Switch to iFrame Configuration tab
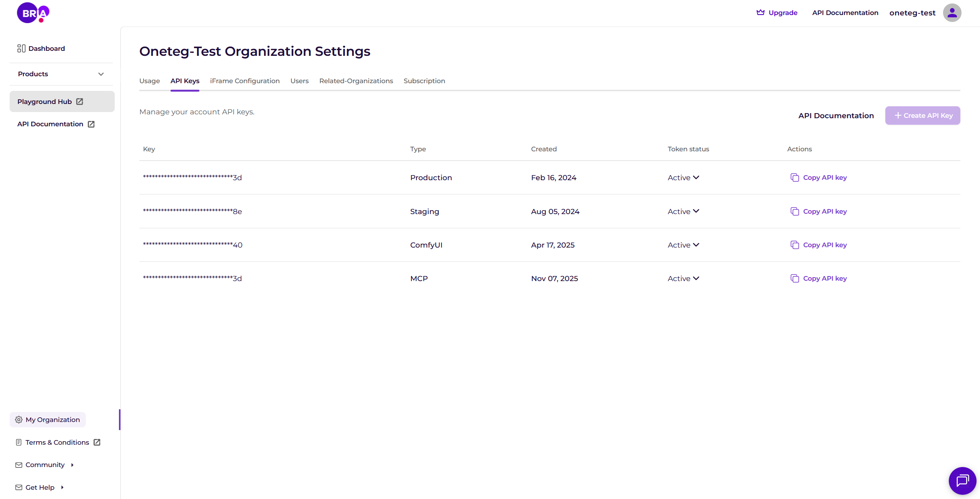 245,81
